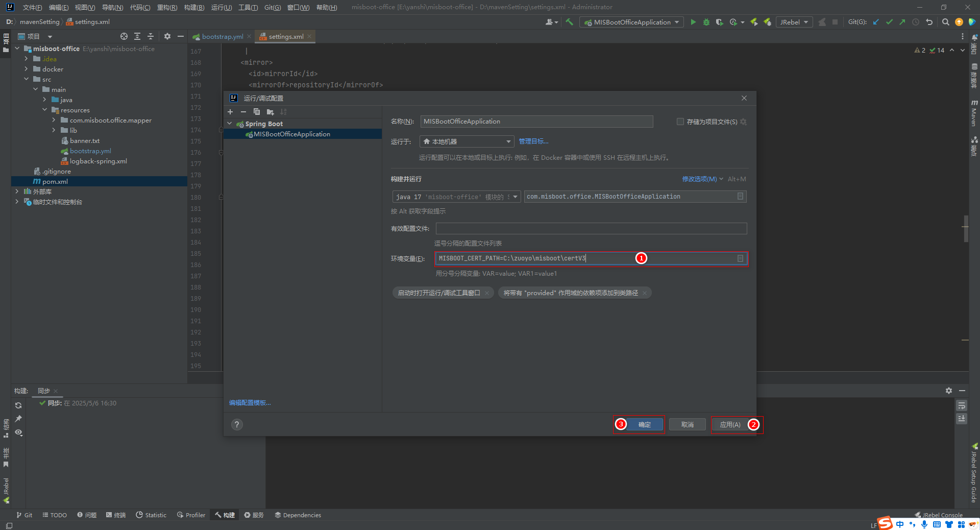Remove 启动时打开运行/调试工具窗口 option chip
Viewport: 980px width, 530px height.
pyautogui.click(x=487, y=293)
